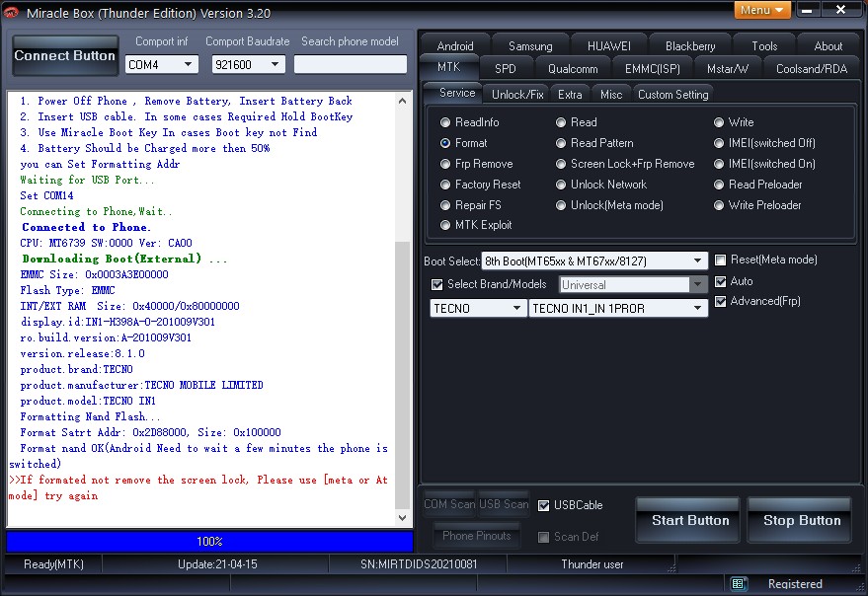Open the Tools tab

(764, 46)
